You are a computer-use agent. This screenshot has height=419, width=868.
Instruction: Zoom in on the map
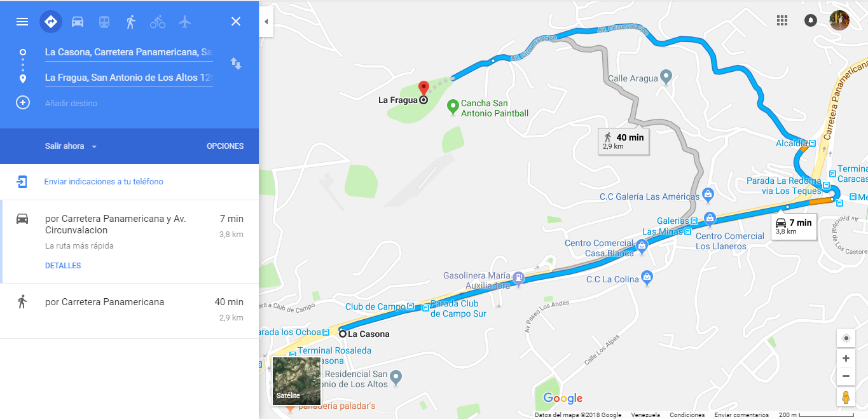[x=846, y=359]
